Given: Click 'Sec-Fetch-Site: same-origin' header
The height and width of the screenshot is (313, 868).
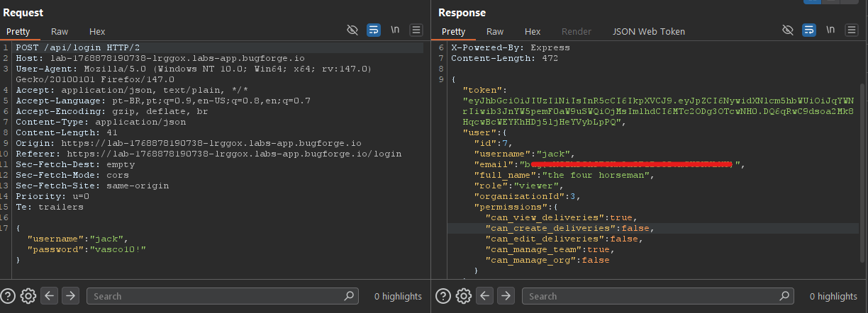Looking at the screenshot, I should 92,186.
